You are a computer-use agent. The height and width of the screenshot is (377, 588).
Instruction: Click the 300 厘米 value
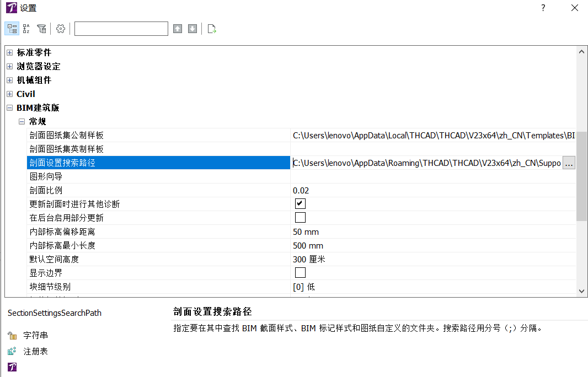coord(309,260)
